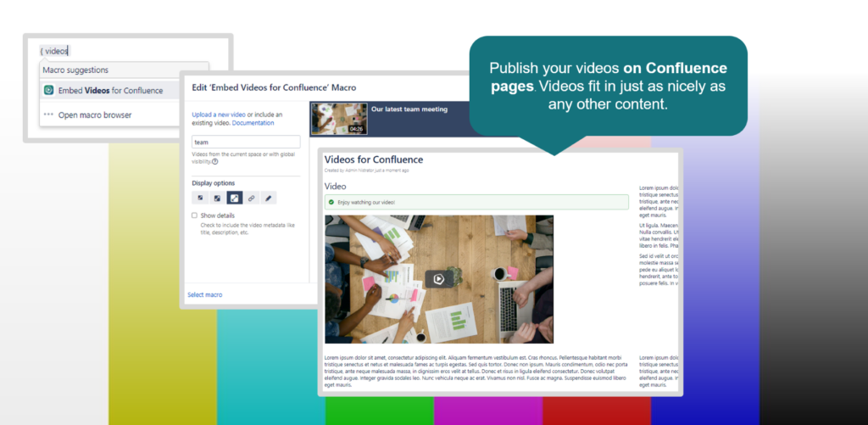Viewport: 868px width, 425px height.
Task: Select the full-width expand display option
Action: pos(234,198)
